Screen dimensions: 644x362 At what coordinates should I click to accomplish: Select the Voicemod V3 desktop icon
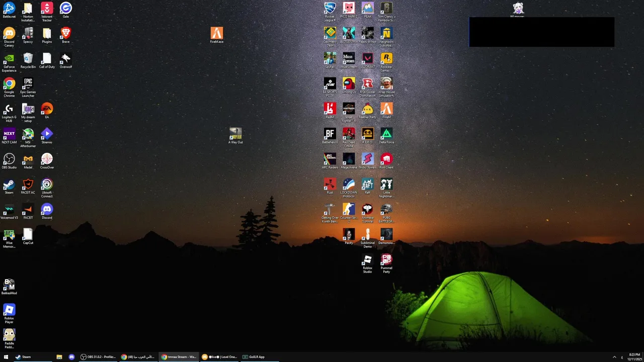(x=9, y=211)
